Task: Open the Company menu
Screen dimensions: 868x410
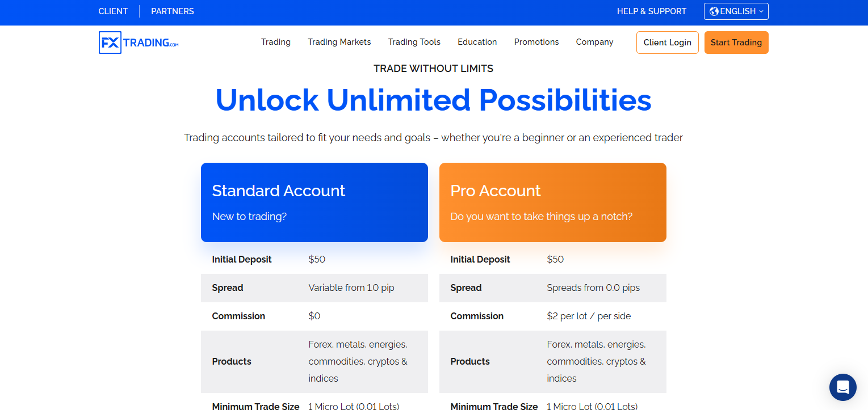Action: (x=594, y=42)
